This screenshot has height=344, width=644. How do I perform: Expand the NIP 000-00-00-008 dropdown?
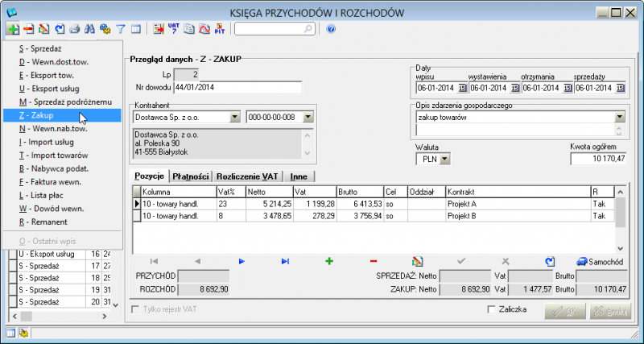coord(308,117)
